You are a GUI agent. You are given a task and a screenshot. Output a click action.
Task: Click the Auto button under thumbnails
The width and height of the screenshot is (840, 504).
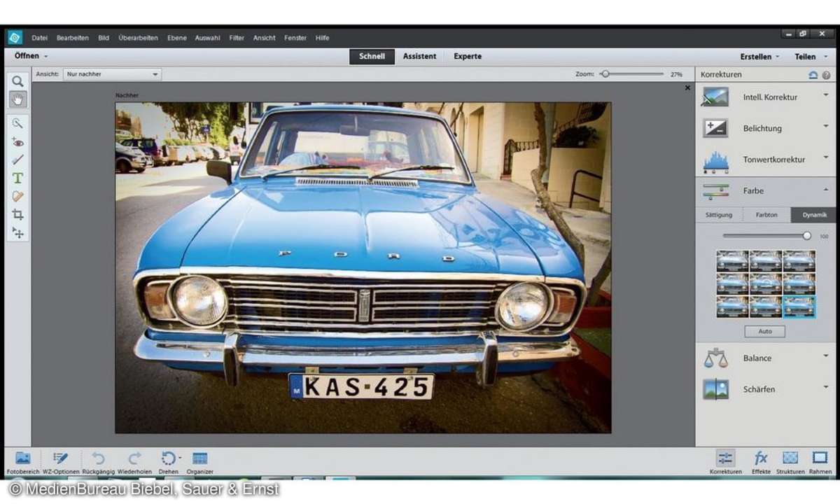coord(764,331)
